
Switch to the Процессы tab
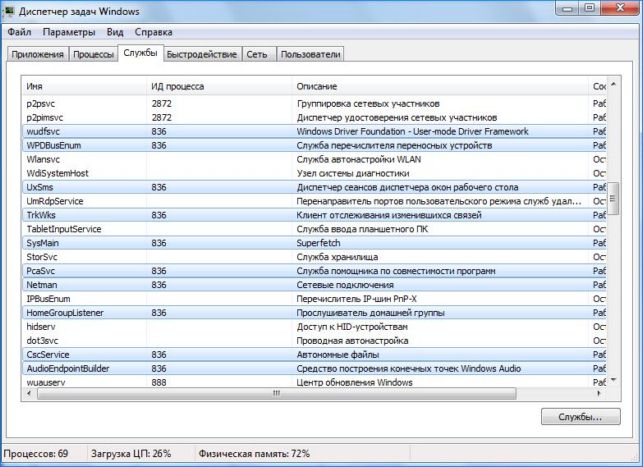coord(93,54)
